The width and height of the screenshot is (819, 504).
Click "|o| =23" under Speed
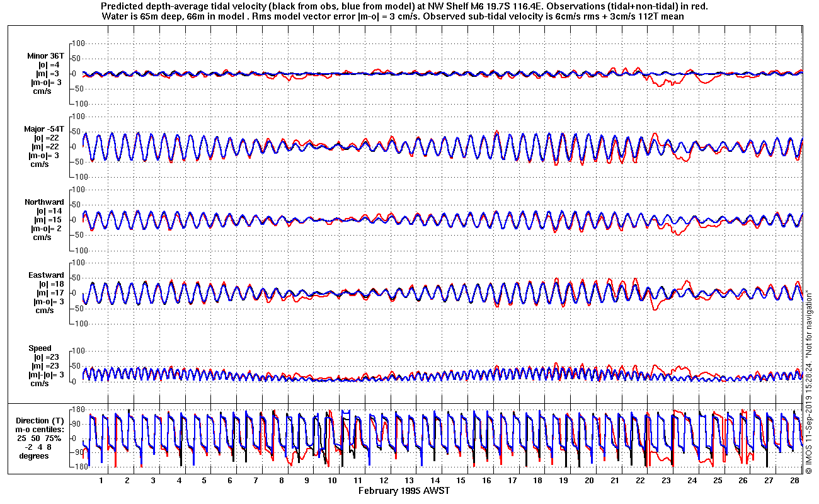click(47, 357)
